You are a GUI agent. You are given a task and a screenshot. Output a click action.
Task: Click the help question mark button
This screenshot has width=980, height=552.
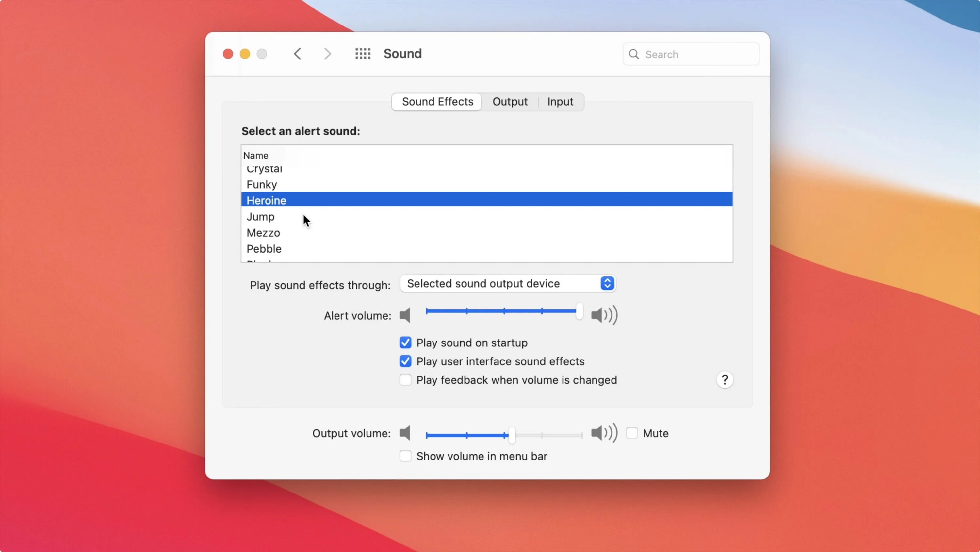[x=724, y=379]
